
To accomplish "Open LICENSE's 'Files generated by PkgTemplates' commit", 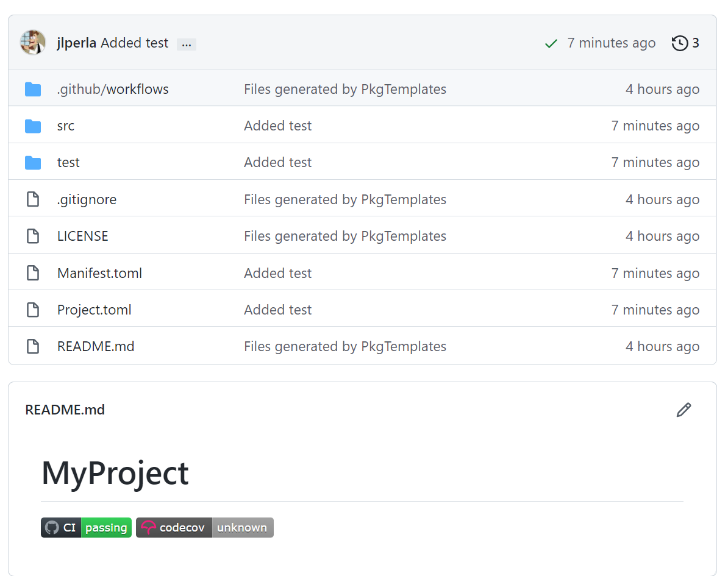I will point(344,236).
